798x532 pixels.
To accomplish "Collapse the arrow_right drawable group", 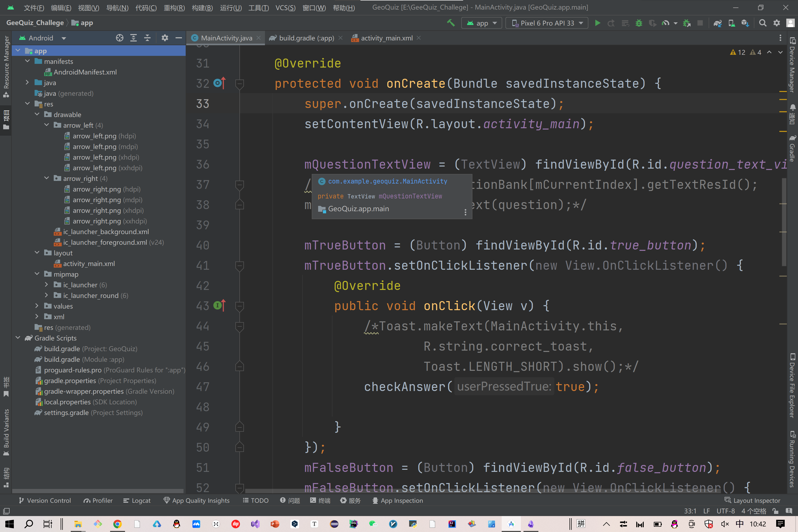I will click(47, 178).
